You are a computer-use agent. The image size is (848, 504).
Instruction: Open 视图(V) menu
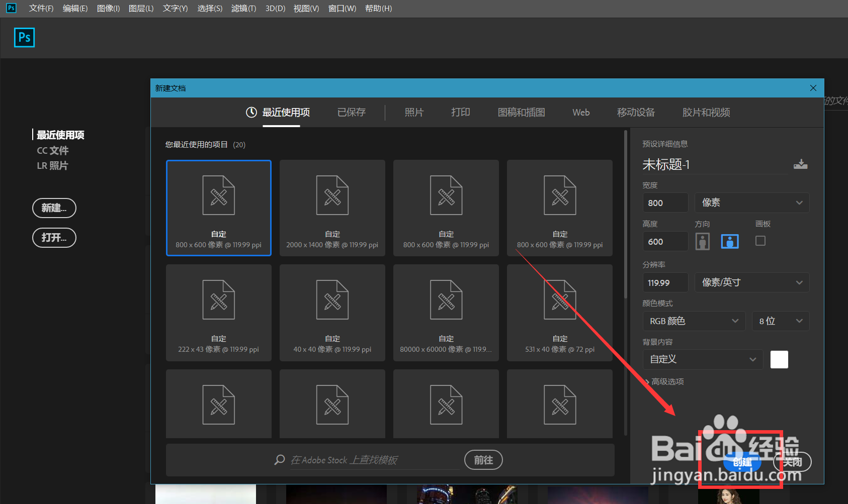(x=306, y=9)
